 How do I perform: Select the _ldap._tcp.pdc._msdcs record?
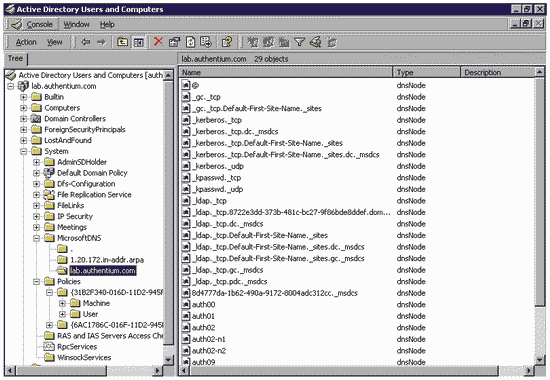[229, 281]
